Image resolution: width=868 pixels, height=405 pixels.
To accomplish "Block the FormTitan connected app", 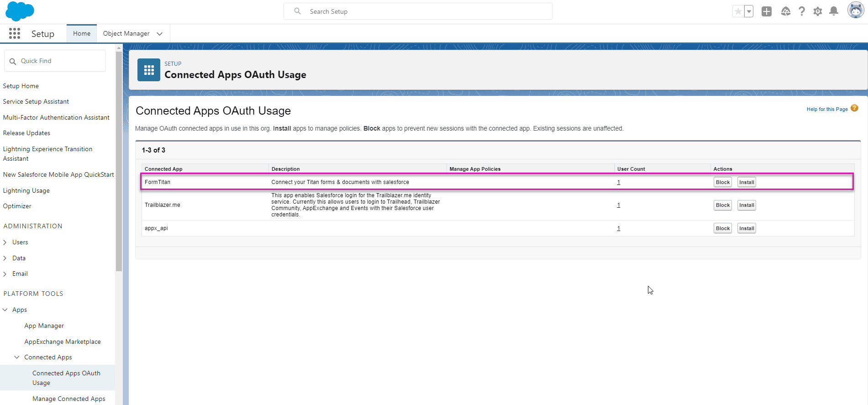I will pyautogui.click(x=722, y=182).
